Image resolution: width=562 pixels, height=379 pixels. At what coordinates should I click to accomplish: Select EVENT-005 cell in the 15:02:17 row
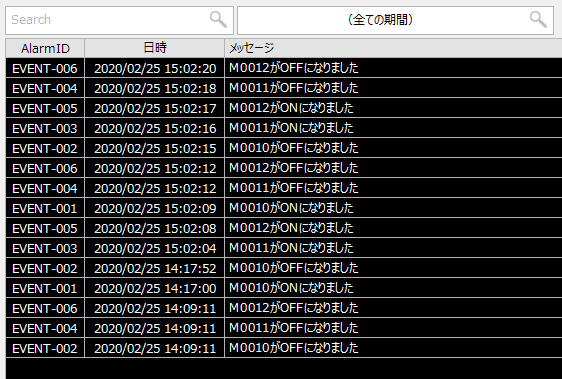45,108
